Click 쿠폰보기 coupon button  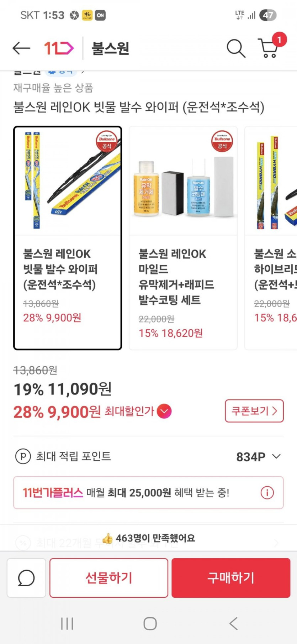point(254,411)
